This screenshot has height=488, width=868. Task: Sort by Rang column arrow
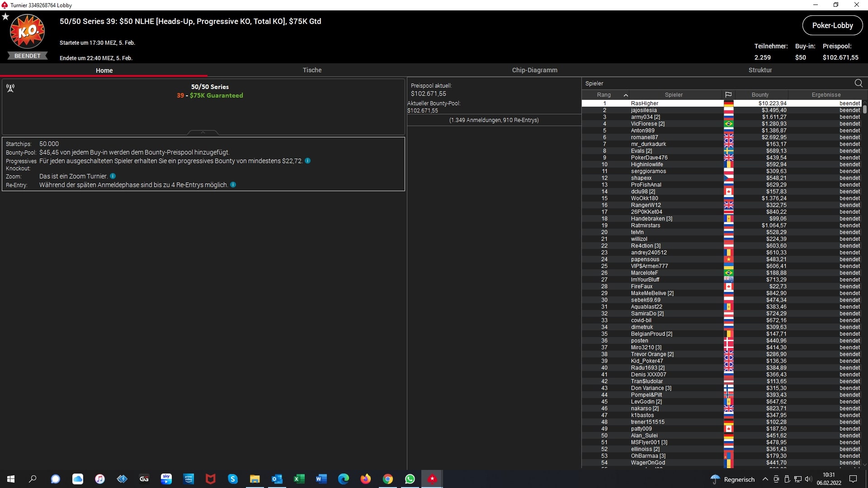626,95
